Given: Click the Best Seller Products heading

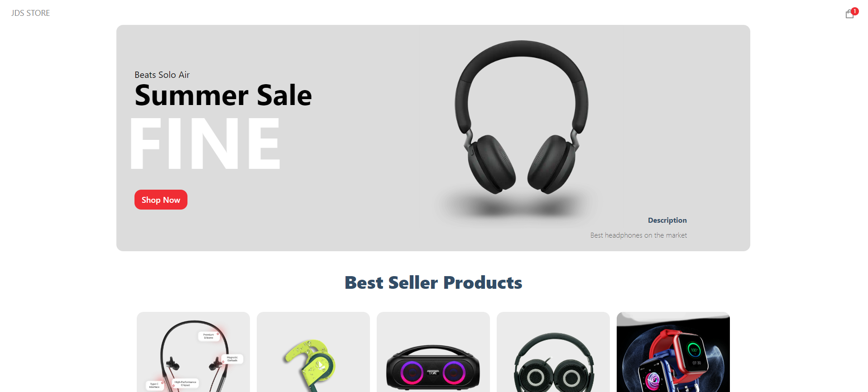Looking at the screenshot, I should click(x=433, y=283).
